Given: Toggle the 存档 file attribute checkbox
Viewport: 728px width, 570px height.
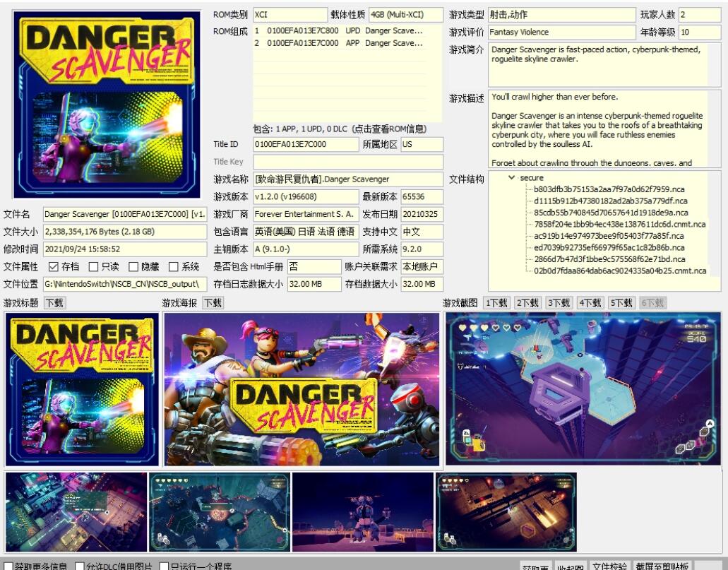Looking at the screenshot, I should pos(54,267).
